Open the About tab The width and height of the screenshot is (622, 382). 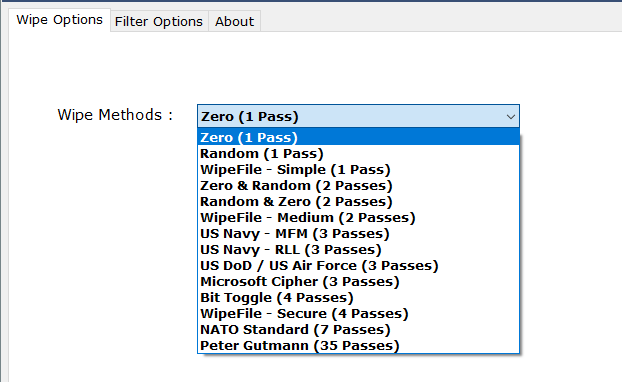(234, 21)
